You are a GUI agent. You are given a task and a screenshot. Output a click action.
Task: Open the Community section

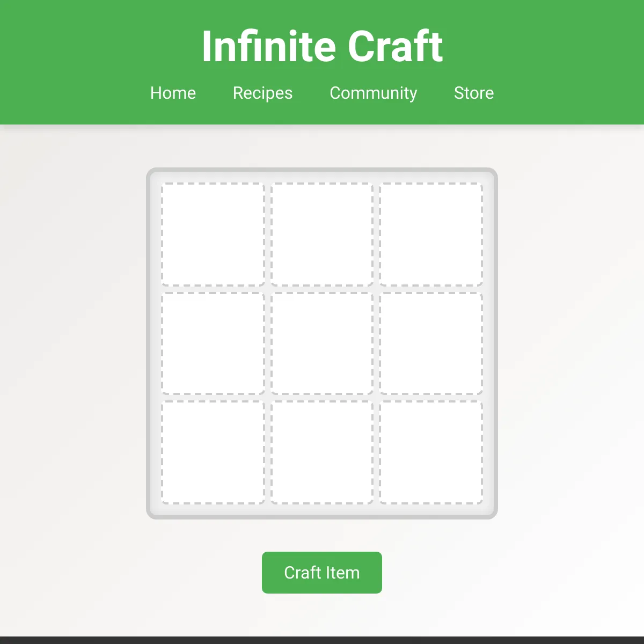373,93
